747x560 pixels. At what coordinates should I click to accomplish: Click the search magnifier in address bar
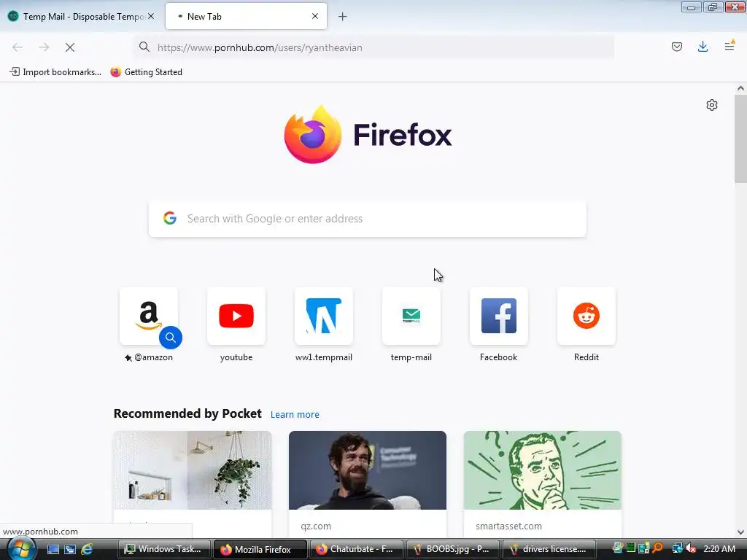point(144,47)
